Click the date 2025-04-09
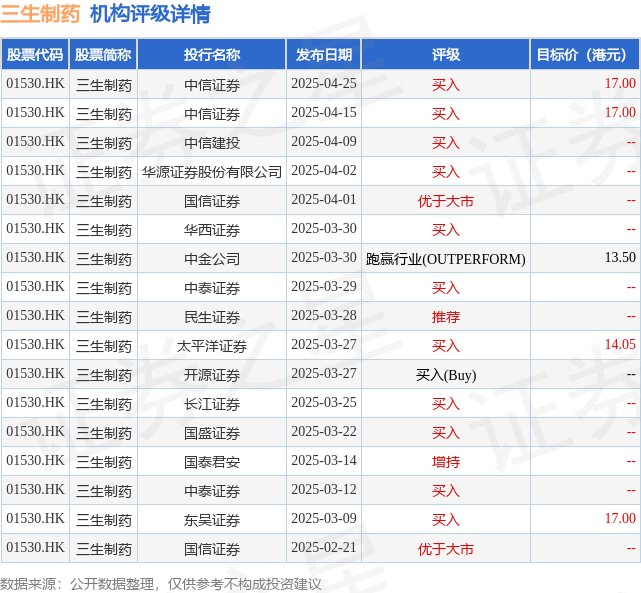This screenshot has width=641, height=593. (x=324, y=142)
